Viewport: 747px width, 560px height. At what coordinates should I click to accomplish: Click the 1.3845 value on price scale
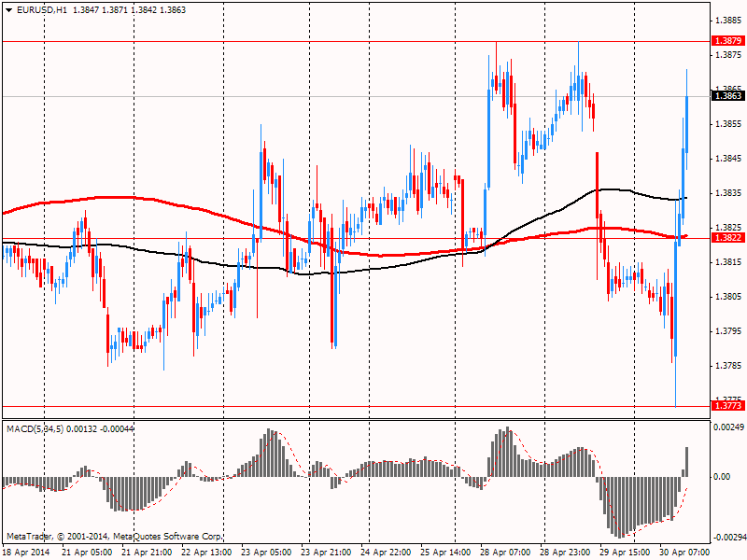[727, 158]
